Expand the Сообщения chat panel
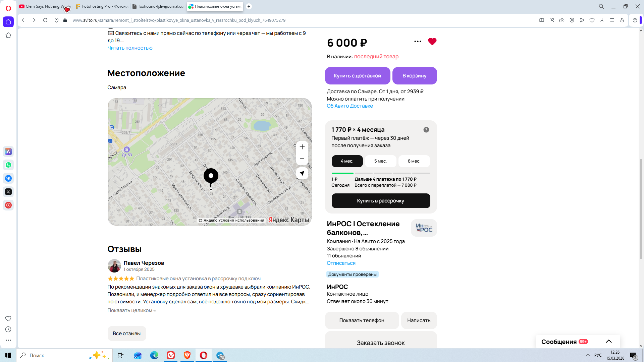Screen dimensions: 644x362 coord(608,342)
